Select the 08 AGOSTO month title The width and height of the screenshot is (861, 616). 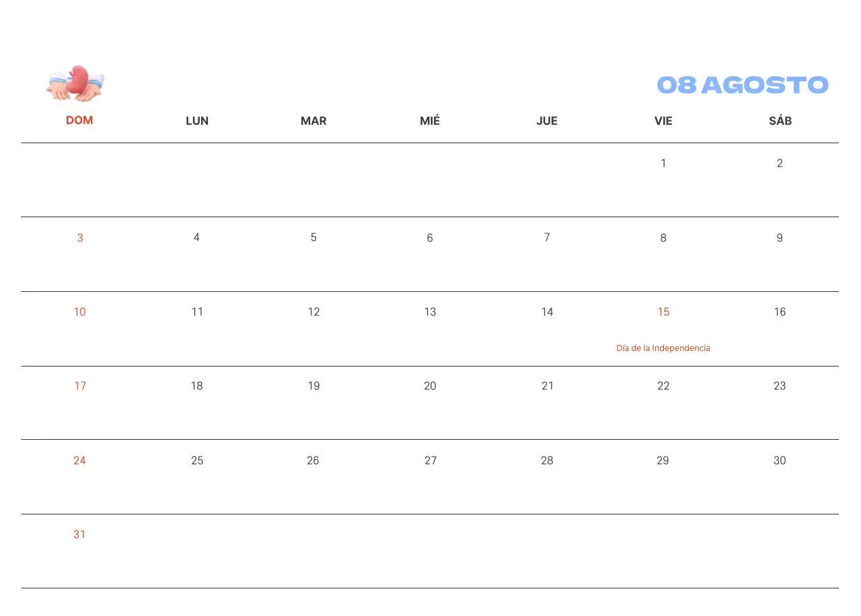point(742,85)
